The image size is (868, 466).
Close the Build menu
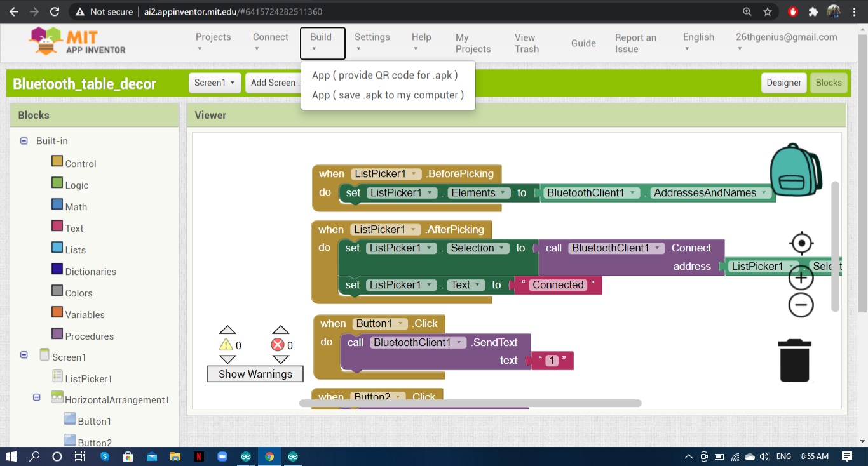click(x=322, y=43)
